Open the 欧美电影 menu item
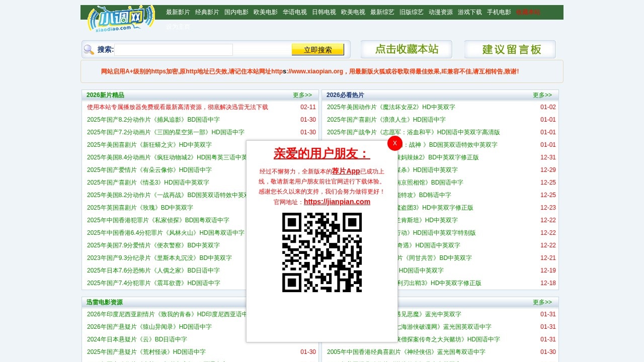Image resolution: width=644 pixels, height=362 pixels. [265, 12]
